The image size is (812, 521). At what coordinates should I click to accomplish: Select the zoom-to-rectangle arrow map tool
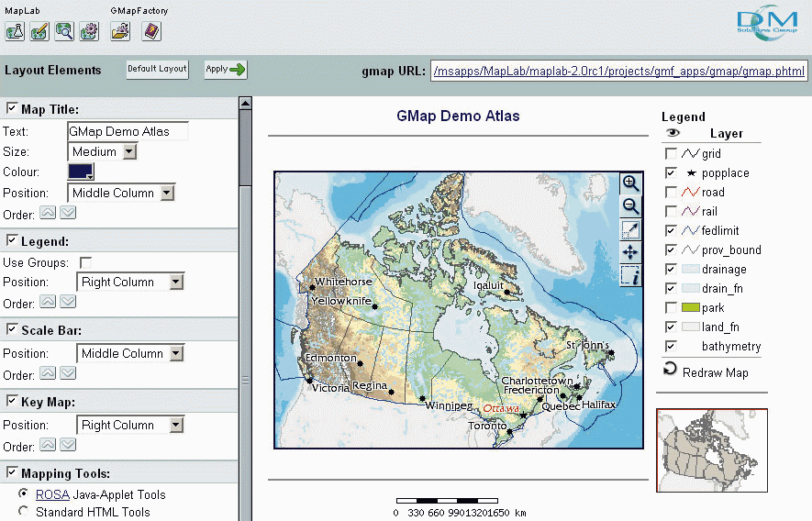630,229
